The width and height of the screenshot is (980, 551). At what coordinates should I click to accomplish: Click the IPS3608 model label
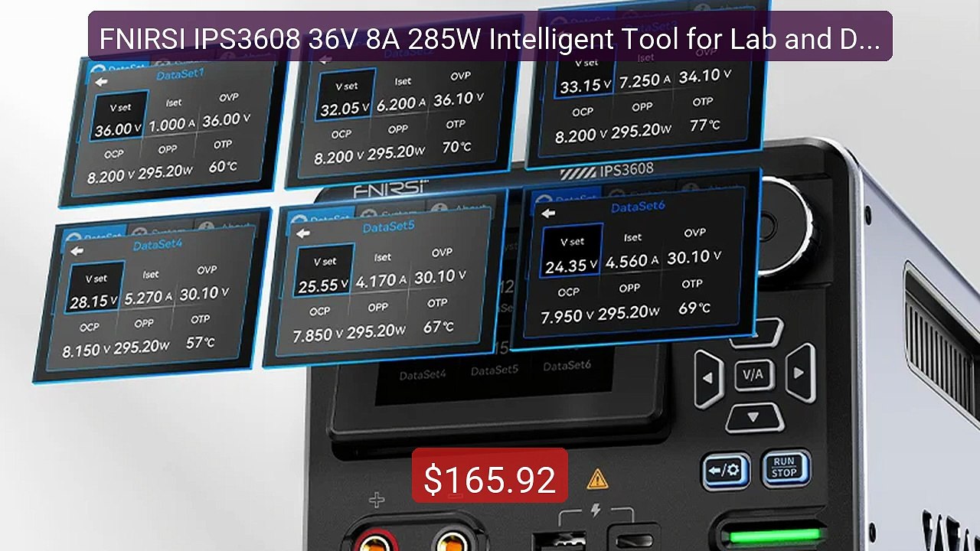(x=627, y=169)
